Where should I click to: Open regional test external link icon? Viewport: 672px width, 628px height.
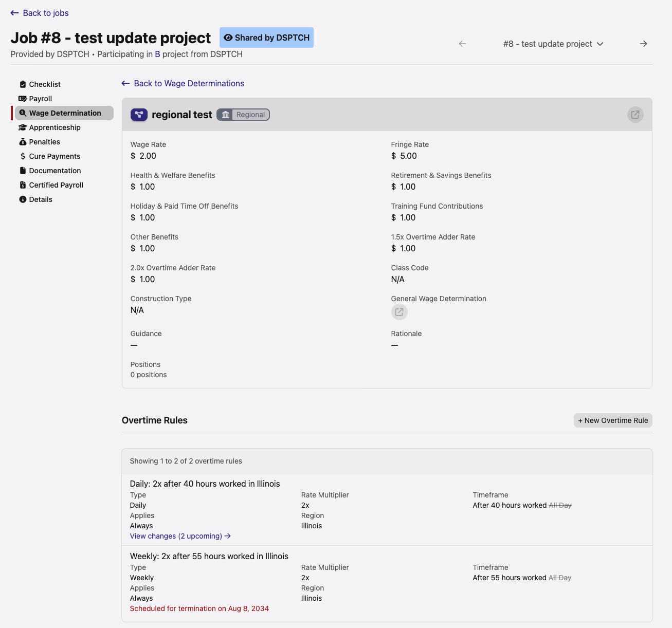pos(635,115)
